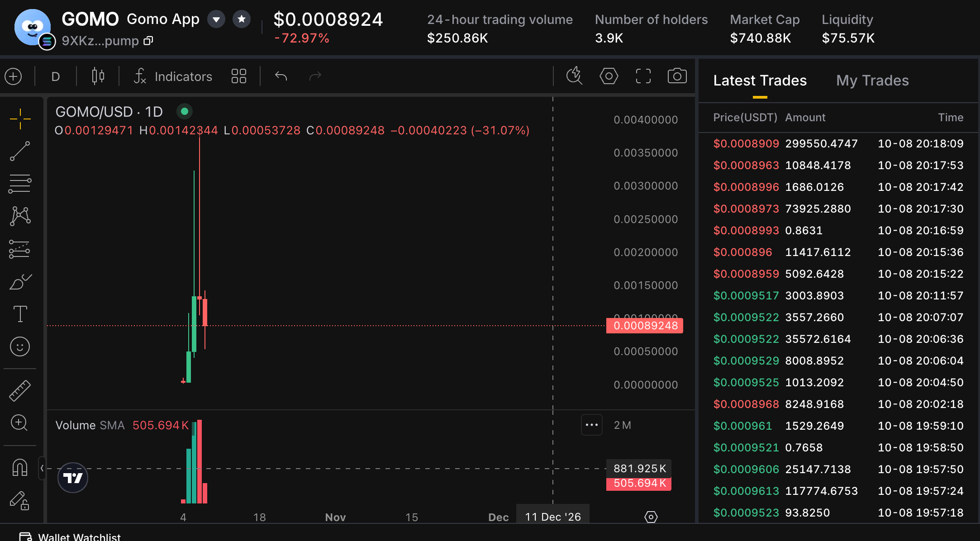This screenshot has height=541, width=980.
Task: Open chart settings hexagon icon
Action: pyautogui.click(x=609, y=76)
